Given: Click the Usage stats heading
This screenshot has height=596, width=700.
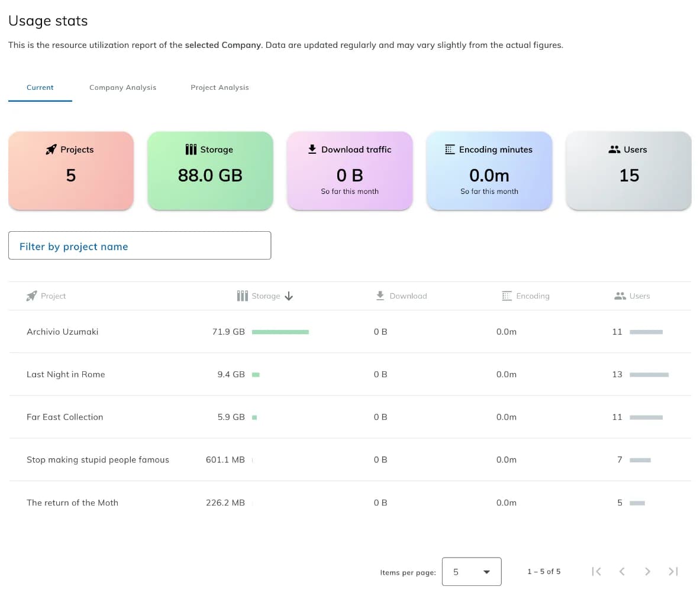Looking at the screenshot, I should click(48, 21).
